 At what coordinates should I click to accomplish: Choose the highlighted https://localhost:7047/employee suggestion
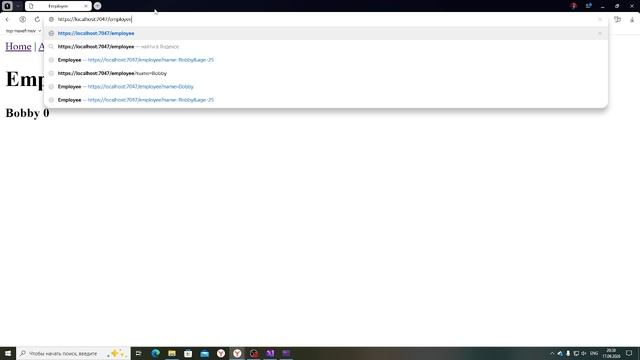pyautogui.click(x=326, y=33)
